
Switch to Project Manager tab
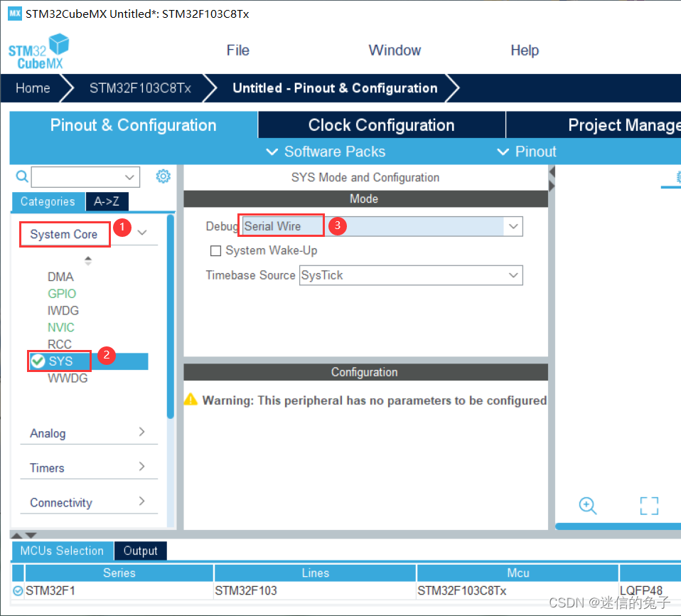coord(594,125)
